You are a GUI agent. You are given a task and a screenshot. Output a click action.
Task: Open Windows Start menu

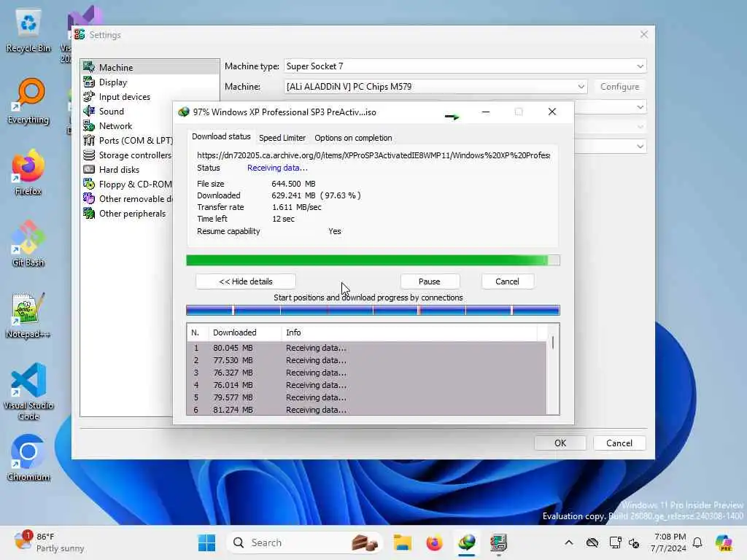point(206,542)
